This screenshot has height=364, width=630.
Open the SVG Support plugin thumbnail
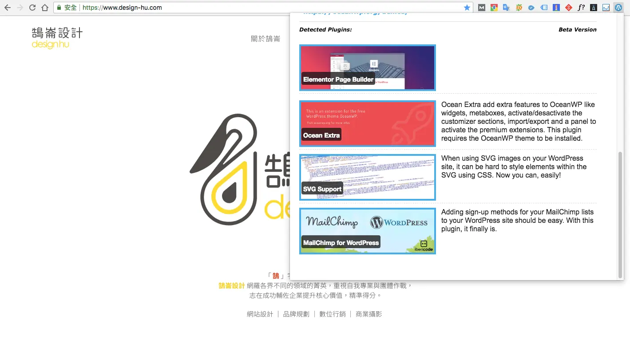coord(368,177)
